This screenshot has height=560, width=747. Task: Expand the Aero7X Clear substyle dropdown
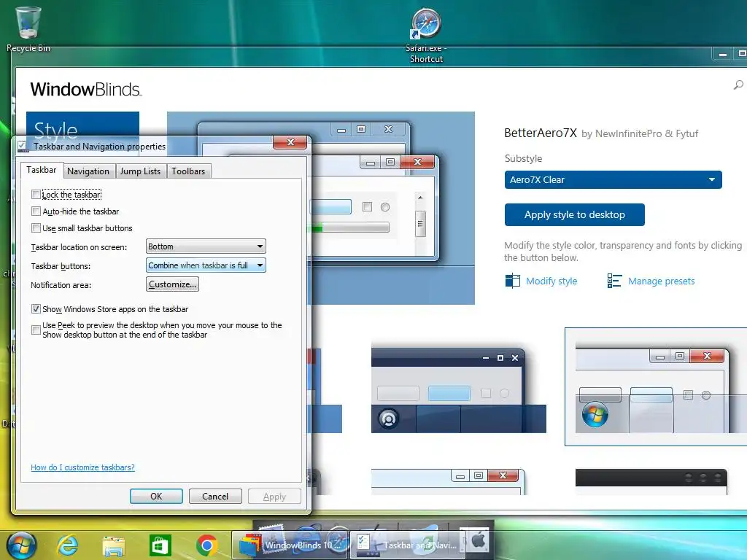click(x=613, y=179)
